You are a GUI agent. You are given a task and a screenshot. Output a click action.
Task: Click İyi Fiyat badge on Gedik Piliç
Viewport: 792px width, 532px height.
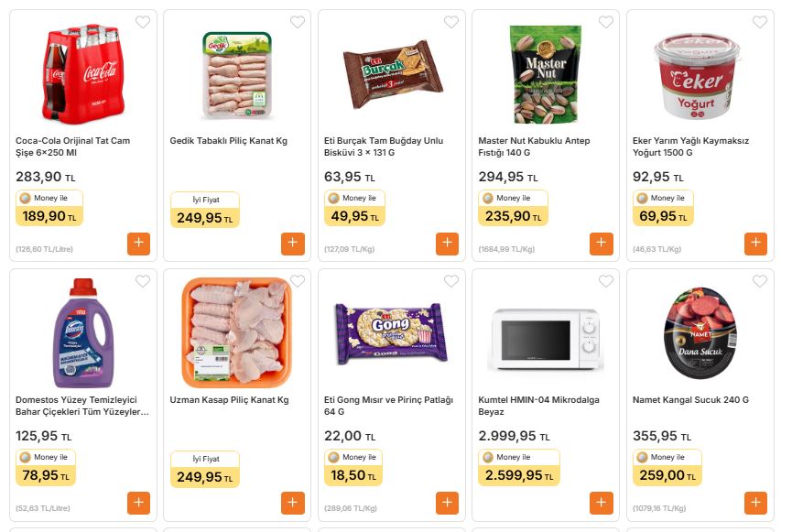(204, 210)
